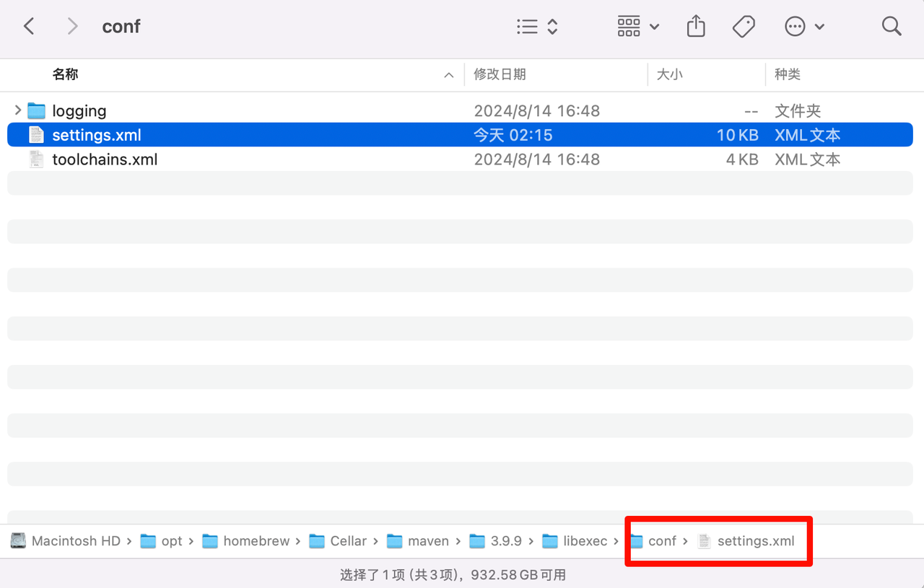This screenshot has height=588, width=924.
Task: Click the Tags toolbar icon
Action: 743,27
